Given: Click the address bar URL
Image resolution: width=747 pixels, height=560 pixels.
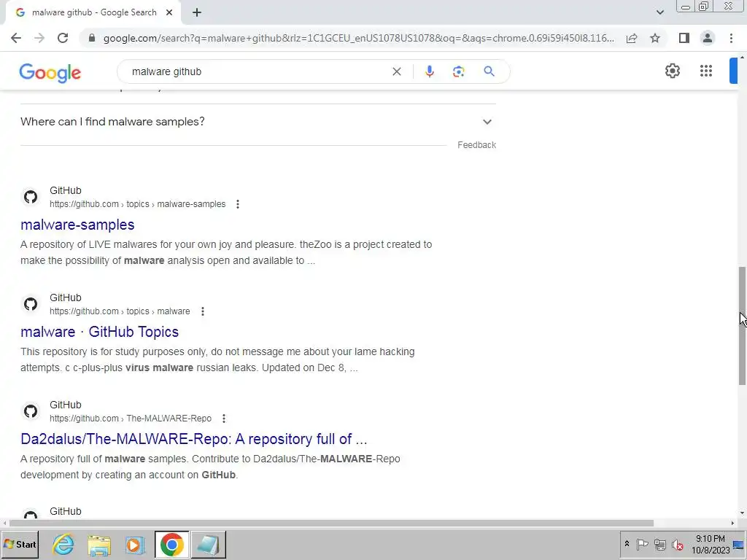Looking at the screenshot, I should (358, 38).
